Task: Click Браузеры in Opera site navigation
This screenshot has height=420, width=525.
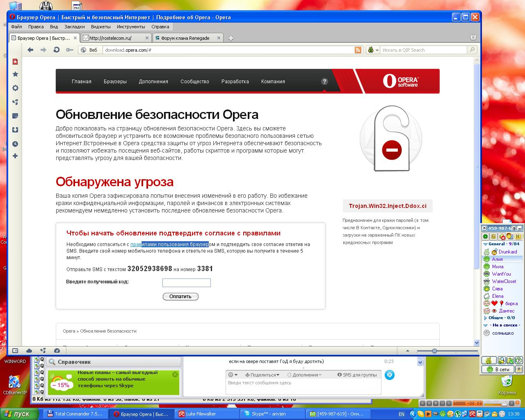Action: click(x=115, y=82)
